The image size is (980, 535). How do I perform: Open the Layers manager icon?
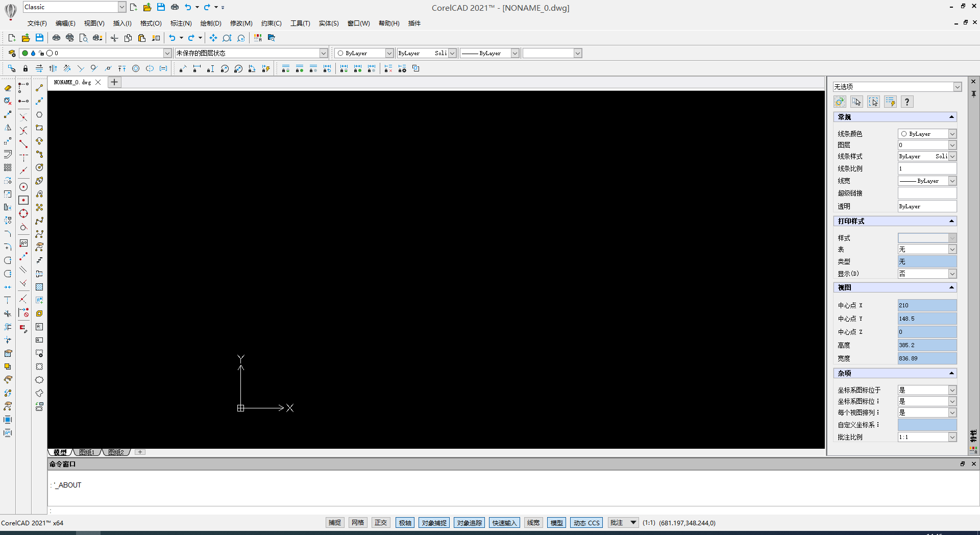(12, 53)
